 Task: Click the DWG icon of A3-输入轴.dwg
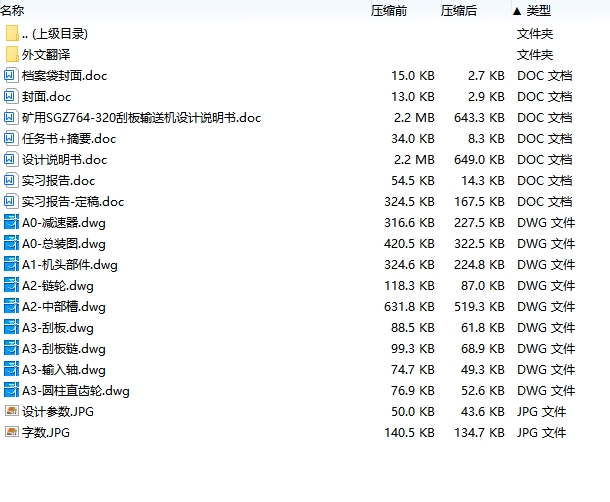pos(11,369)
